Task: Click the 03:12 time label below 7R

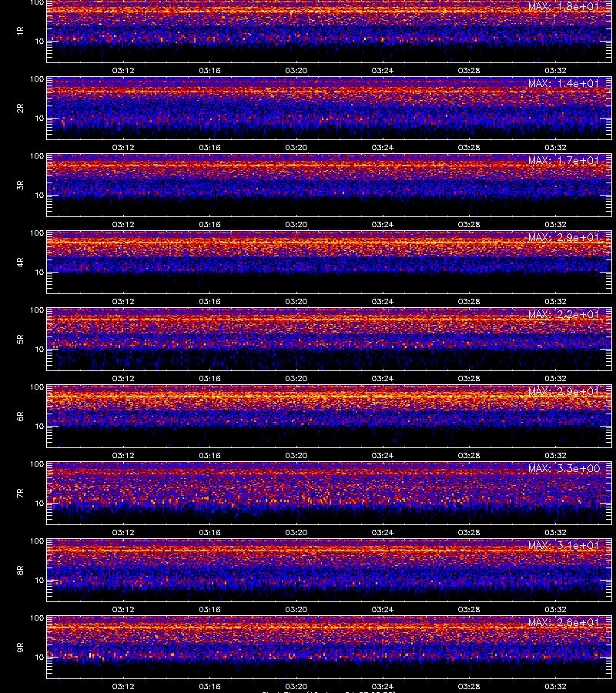Action: click(x=123, y=533)
